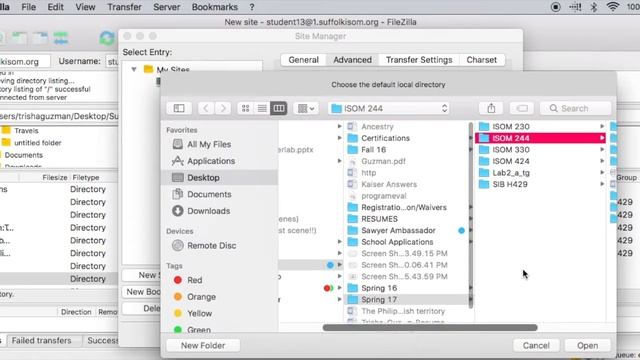Expand ISOM 424 via its arrow

click(602, 161)
